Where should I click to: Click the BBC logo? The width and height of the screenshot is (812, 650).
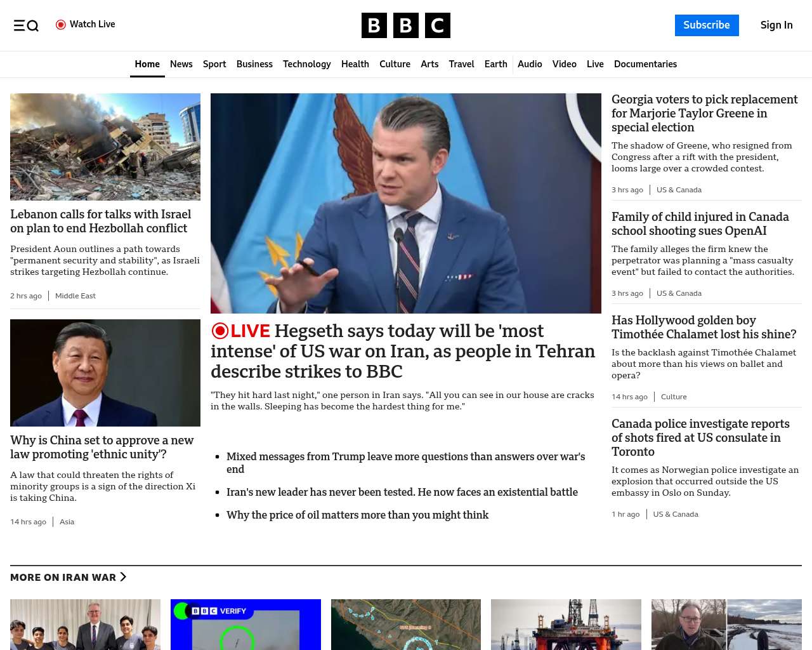pos(405,25)
